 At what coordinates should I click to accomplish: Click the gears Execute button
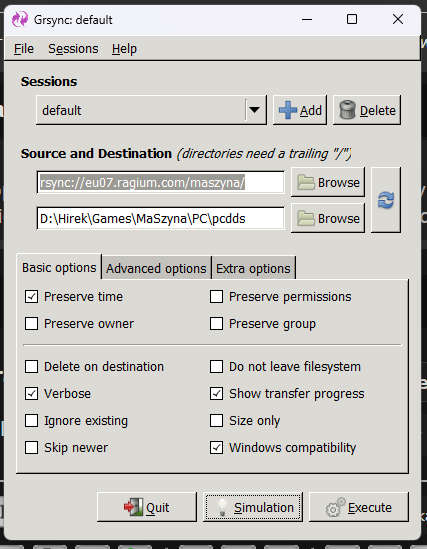[x=359, y=507]
